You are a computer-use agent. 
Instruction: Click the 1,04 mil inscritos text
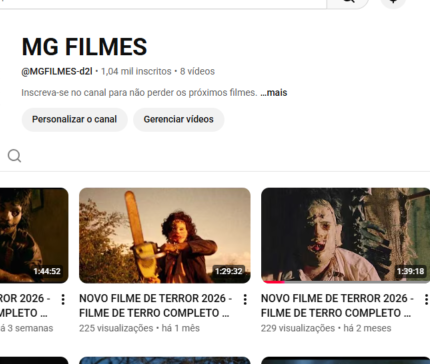tap(136, 71)
